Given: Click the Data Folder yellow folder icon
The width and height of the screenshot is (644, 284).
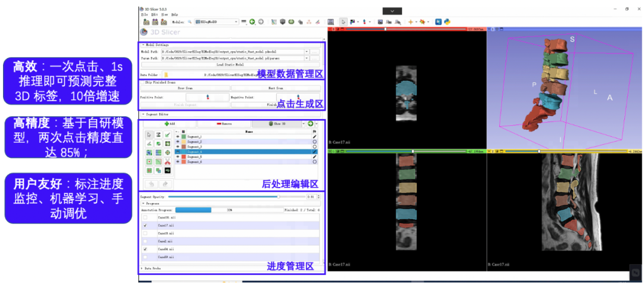Looking at the screenshot, I should point(166,75).
